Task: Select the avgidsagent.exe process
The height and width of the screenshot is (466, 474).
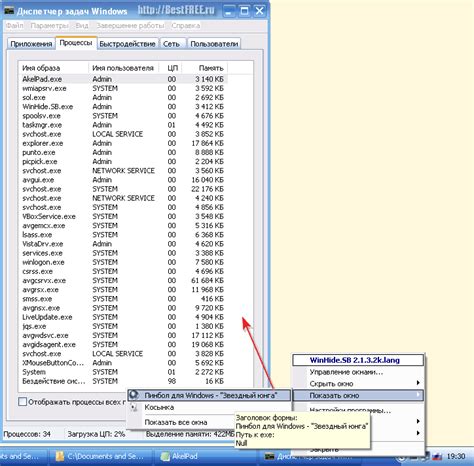Action: coord(123,344)
